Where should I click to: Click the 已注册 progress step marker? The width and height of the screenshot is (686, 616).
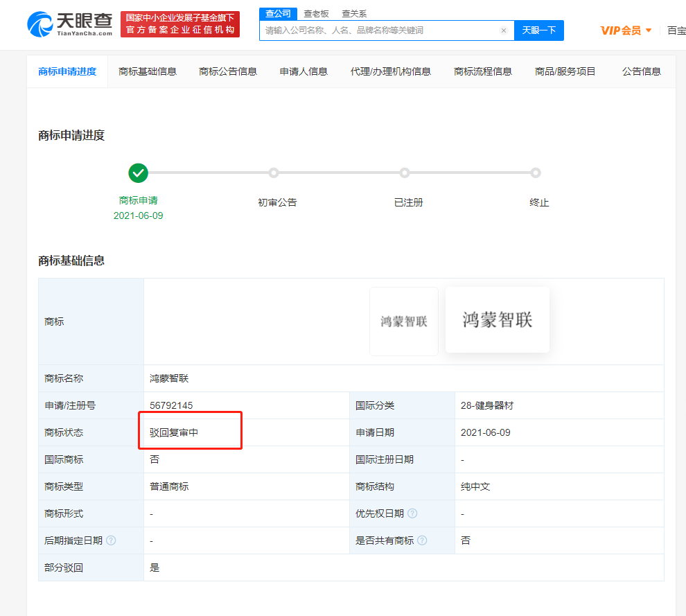405,173
